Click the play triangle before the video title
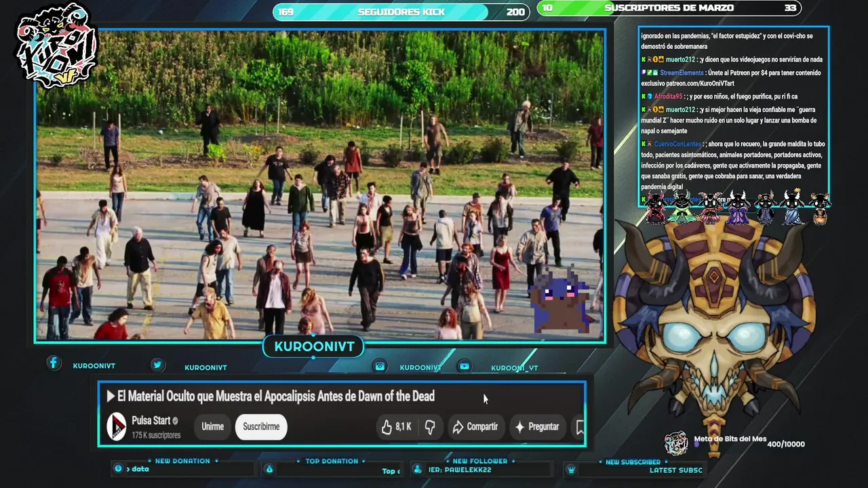 coord(111,396)
